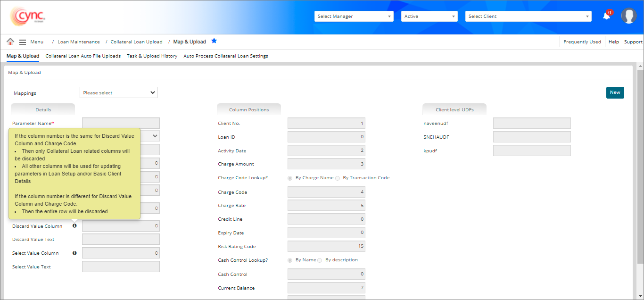
Task: Open the hamburger menu icon
Action: (22, 42)
